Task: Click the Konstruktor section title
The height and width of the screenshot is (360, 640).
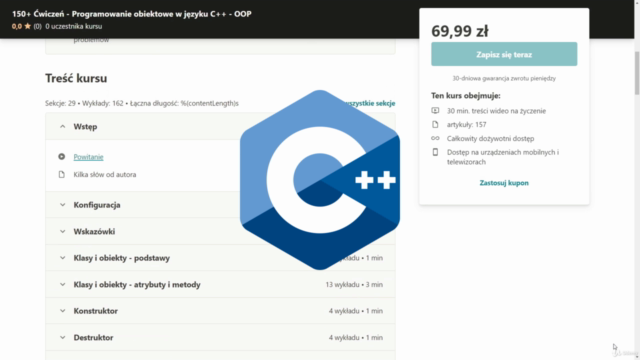Action: 96,311
